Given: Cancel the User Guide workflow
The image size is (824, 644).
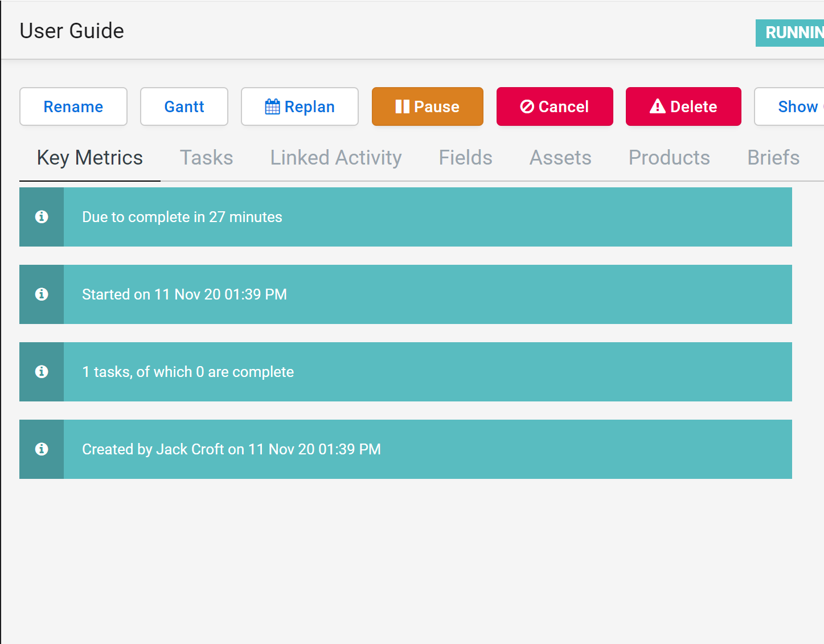Looking at the screenshot, I should coord(554,106).
